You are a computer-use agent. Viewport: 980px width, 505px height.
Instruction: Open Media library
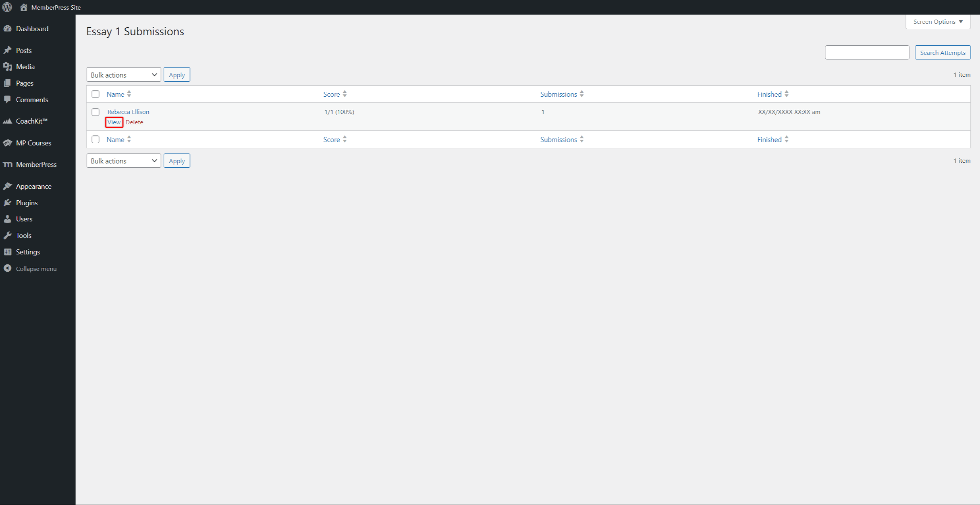click(x=26, y=66)
